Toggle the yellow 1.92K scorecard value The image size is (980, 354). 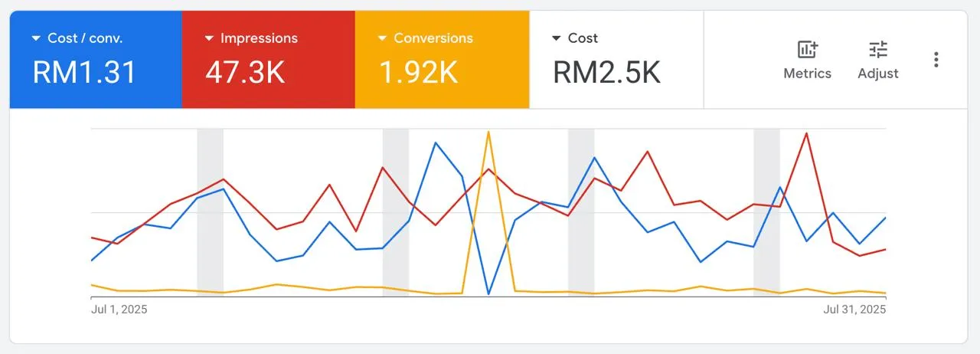coord(418,72)
